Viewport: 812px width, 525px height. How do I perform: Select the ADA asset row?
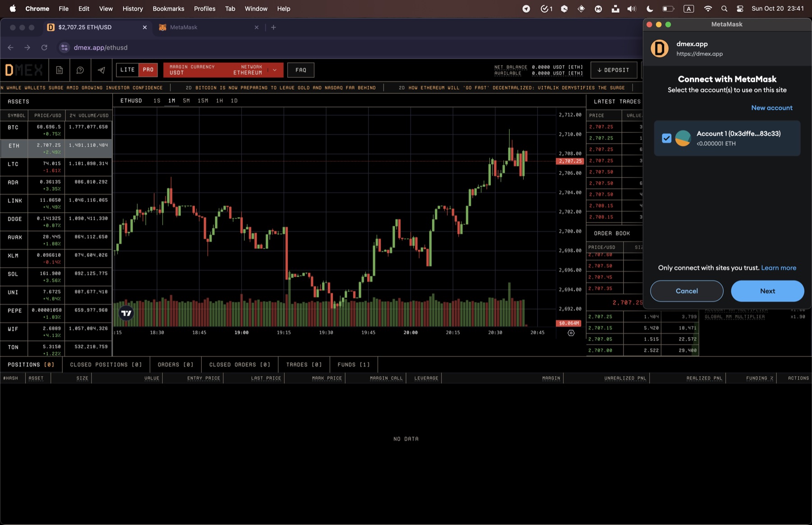pos(56,185)
